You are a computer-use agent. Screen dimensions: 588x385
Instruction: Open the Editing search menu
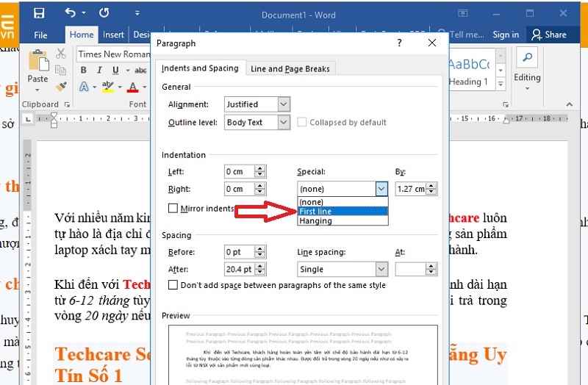pos(527,68)
